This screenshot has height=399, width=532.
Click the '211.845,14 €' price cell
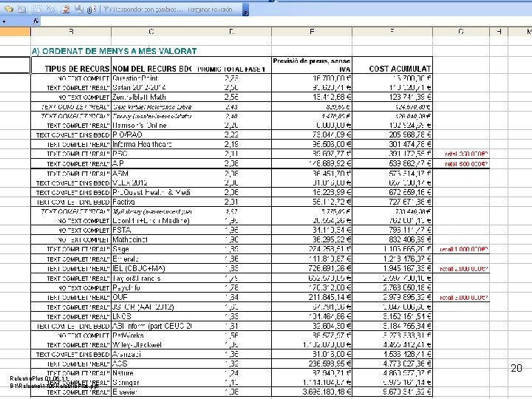pos(312,297)
